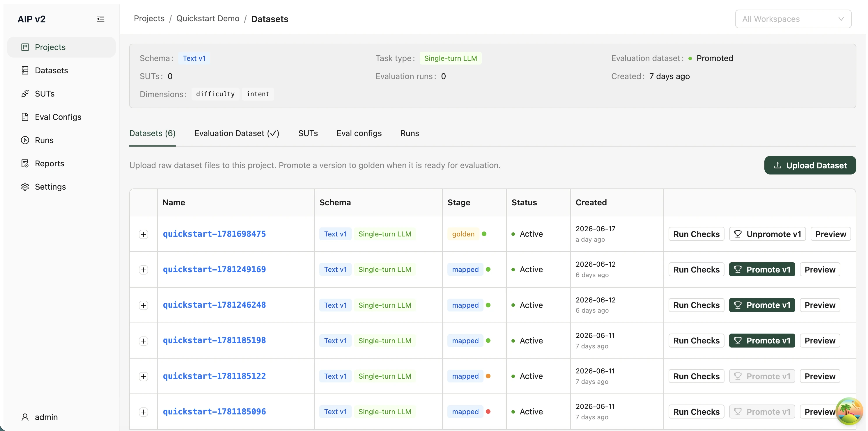This screenshot has width=868, height=431.
Task: Open the Eval configs tab
Action: 359,133
